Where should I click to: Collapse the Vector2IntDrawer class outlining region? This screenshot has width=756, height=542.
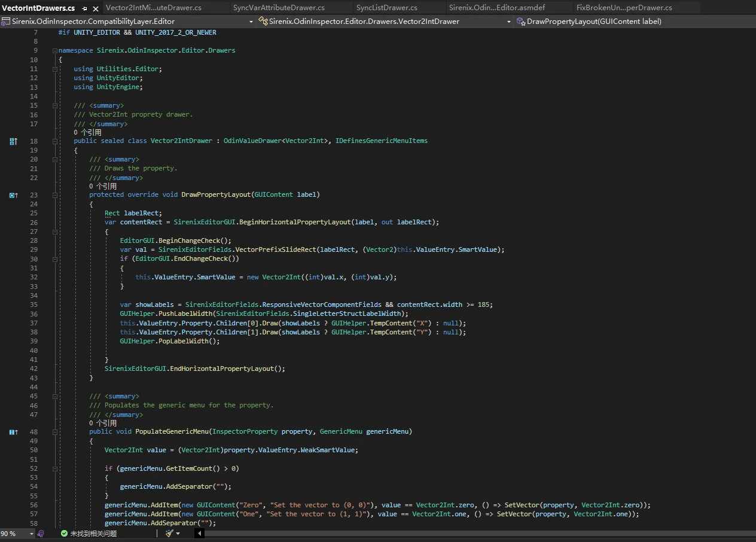55,141
